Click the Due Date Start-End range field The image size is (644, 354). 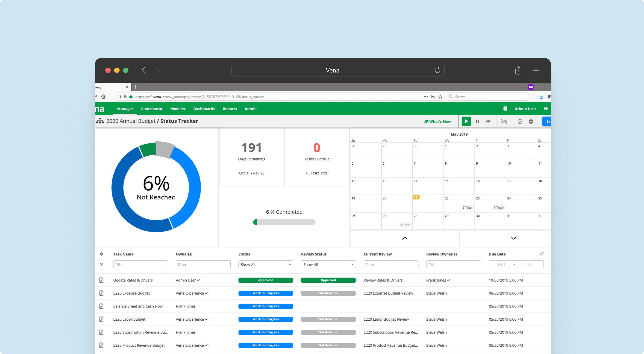pyautogui.click(x=516, y=264)
